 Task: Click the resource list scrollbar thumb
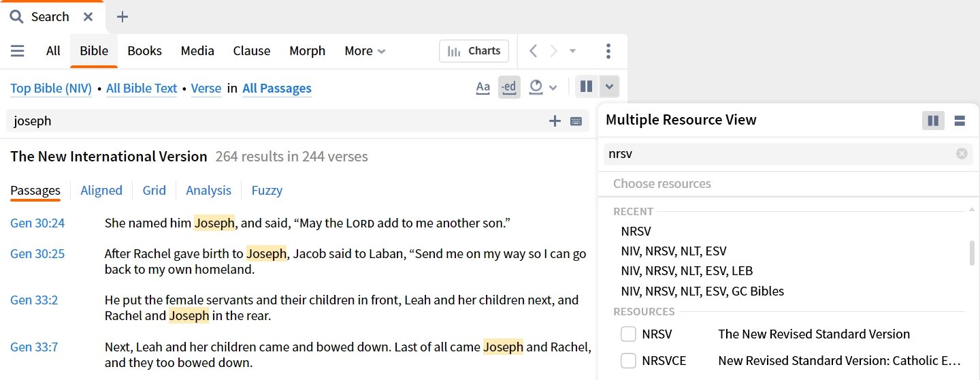[x=973, y=253]
